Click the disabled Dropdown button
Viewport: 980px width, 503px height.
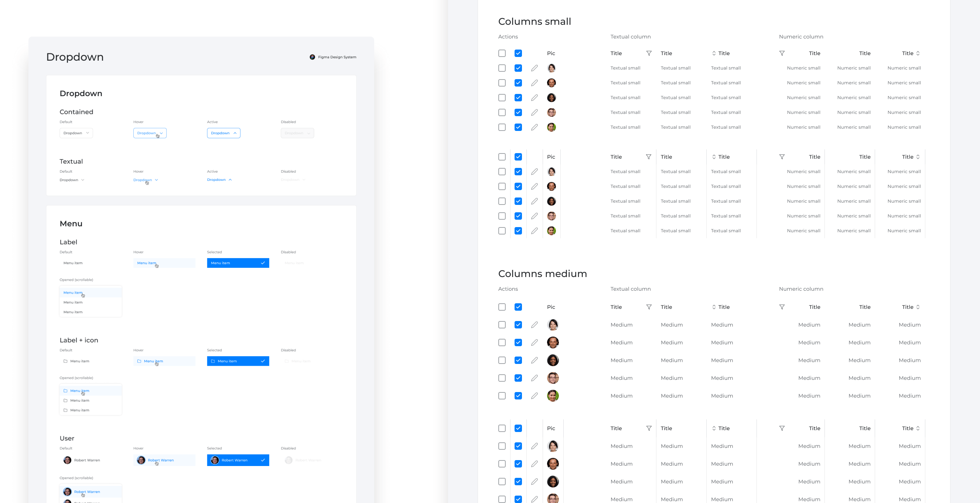(x=297, y=133)
